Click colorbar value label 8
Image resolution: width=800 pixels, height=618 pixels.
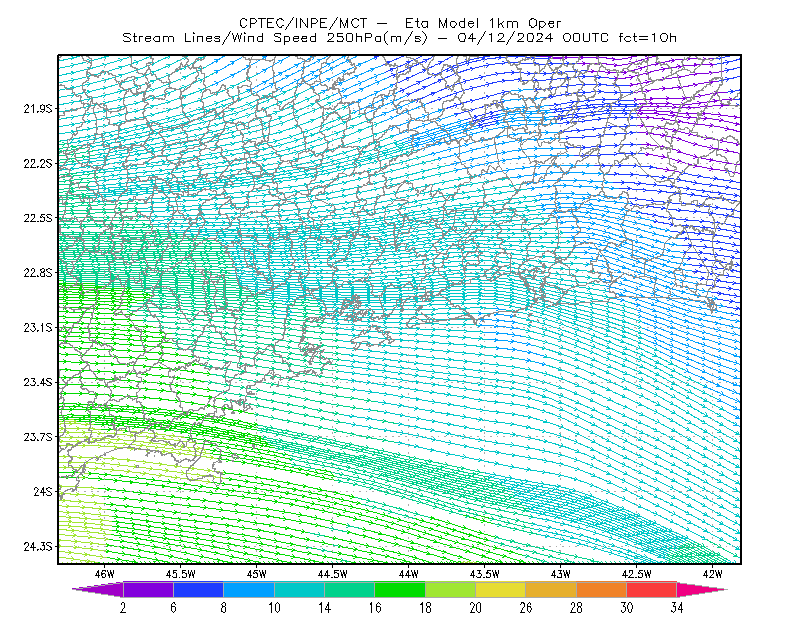[x=223, y=608]
